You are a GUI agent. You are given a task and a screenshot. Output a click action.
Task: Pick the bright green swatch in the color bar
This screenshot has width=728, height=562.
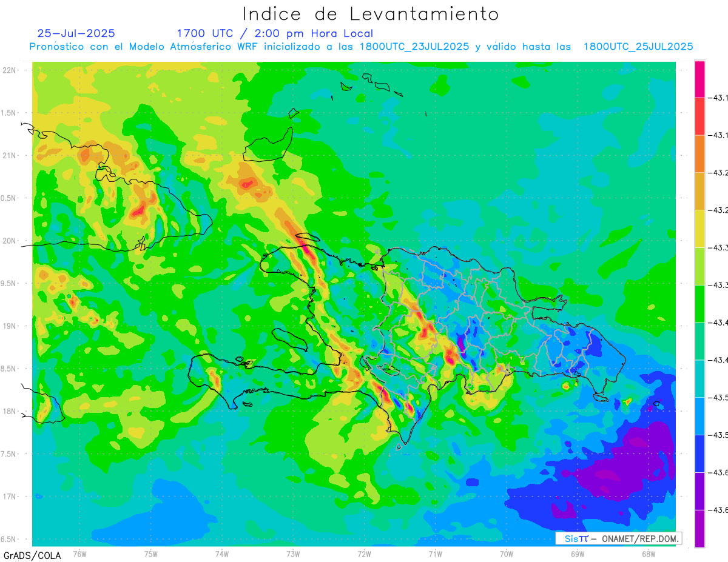pos(699,304)
